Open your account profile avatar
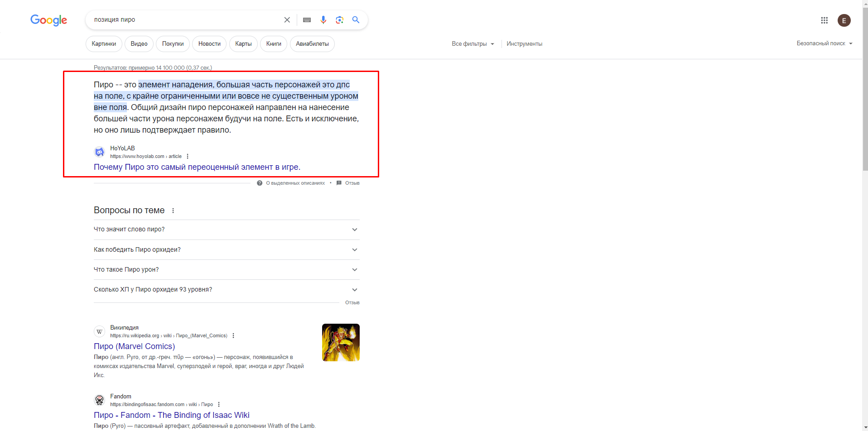 click(x=844, y=20)
